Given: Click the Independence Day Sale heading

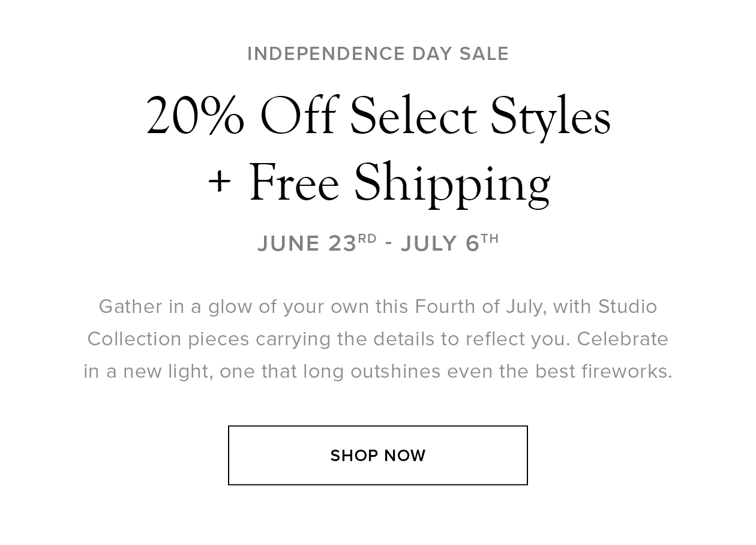Looking at the screenshot, I should (x=378, y=54).
